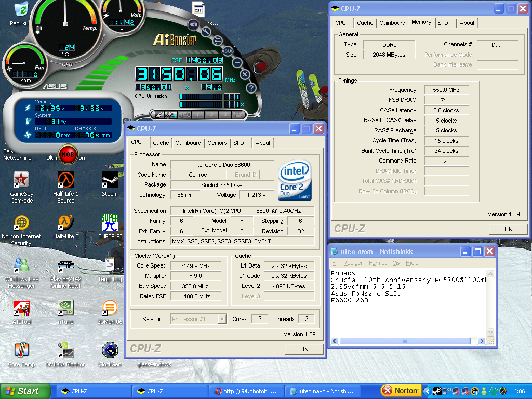Activate the uten navn Notisblokk taskbar item

(322, 391)
